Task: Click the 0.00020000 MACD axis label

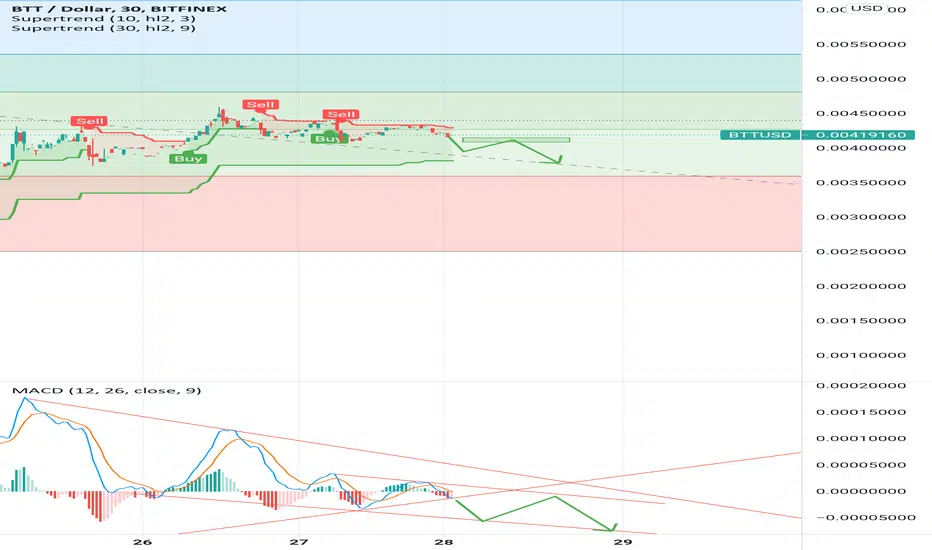Action: (861, 386)
